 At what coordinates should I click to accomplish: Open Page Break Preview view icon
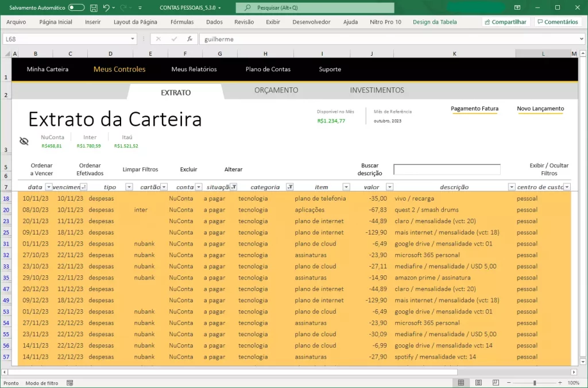[495, 383]
